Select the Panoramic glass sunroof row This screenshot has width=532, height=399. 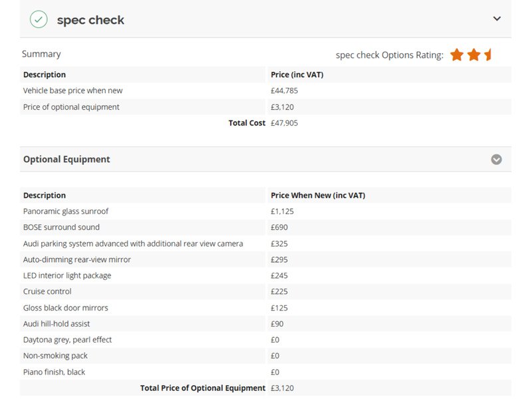[x=66, y=211]
